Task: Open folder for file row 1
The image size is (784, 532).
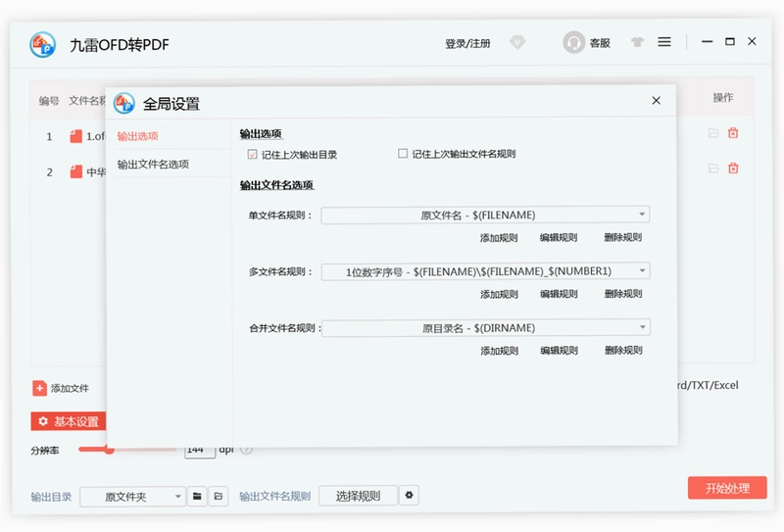Action: pos(713,133)
